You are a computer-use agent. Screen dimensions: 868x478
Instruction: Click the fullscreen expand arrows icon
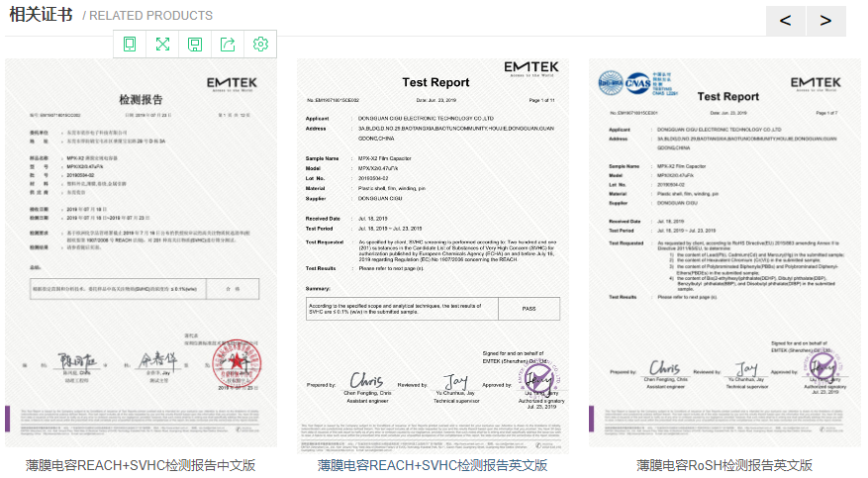(162, 45)
